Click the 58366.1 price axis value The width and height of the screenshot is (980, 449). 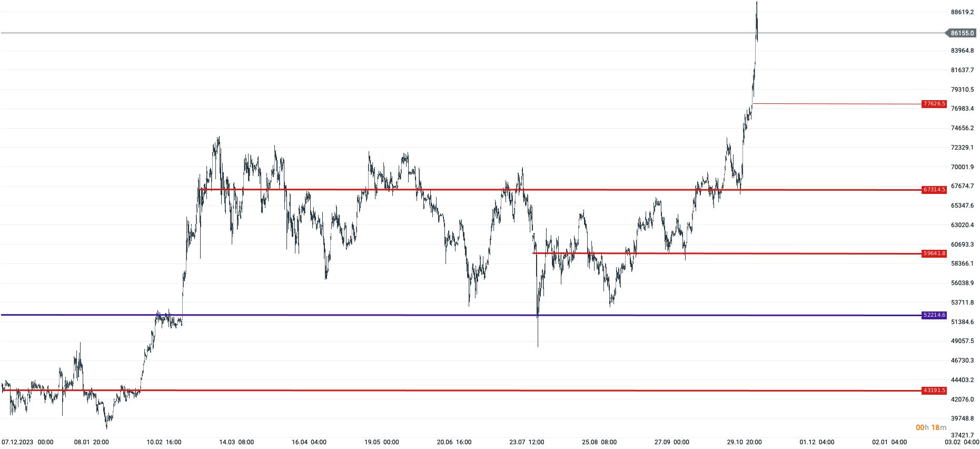pos(962,263)
